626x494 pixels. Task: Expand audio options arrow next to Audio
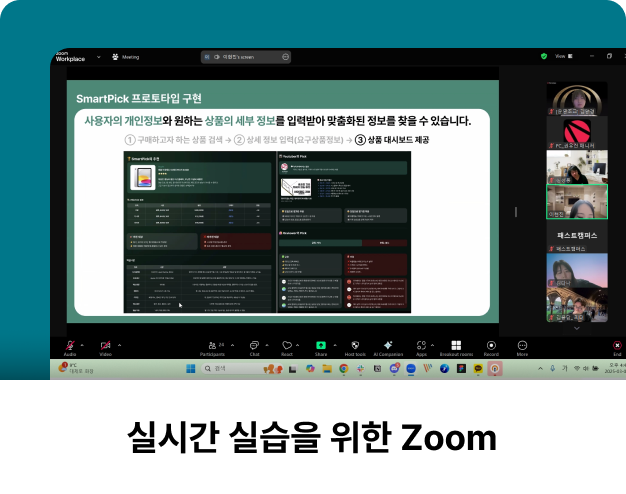coord(82,345)
